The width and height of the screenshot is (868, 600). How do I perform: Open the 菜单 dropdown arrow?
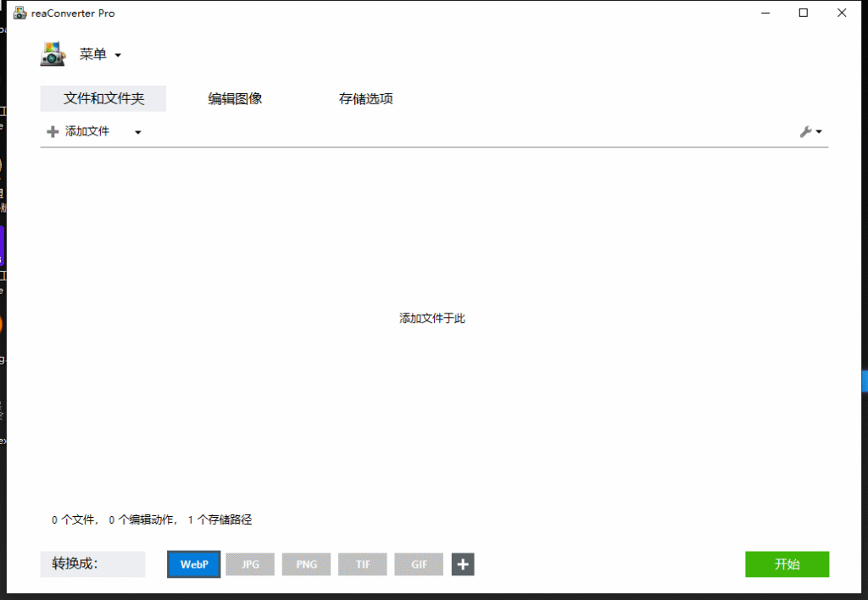coord(118,55)
